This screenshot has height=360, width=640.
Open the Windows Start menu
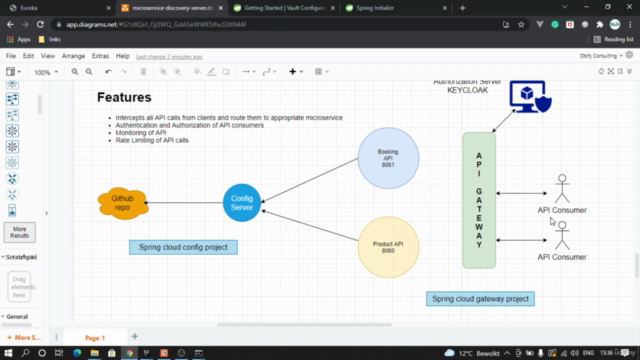[x=8, y=353]
